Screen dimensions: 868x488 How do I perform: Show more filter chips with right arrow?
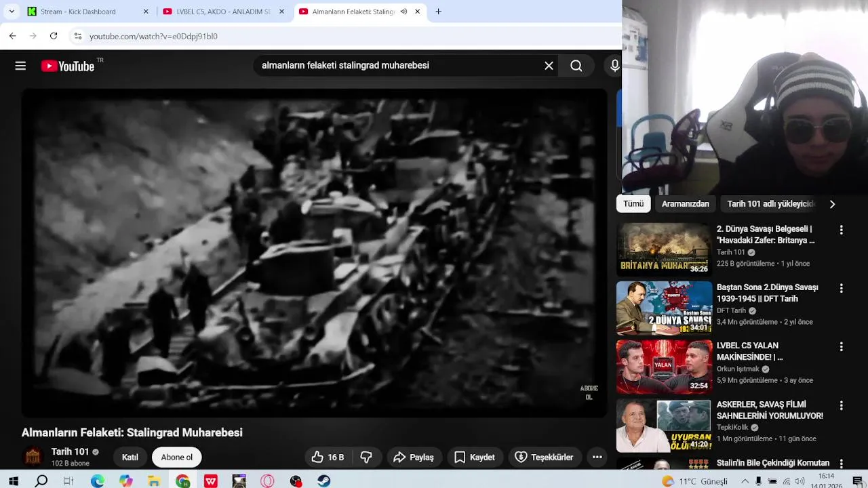click(x=832, y=204)
